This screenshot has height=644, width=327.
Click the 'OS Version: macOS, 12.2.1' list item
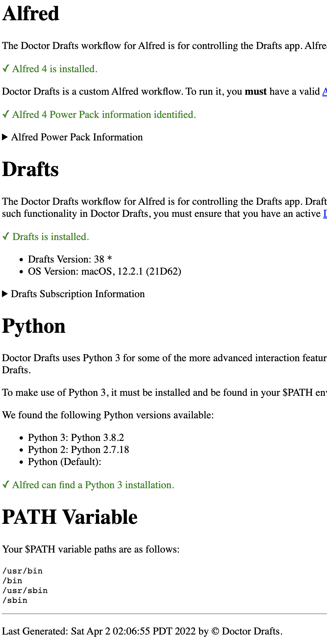point(105,271)
